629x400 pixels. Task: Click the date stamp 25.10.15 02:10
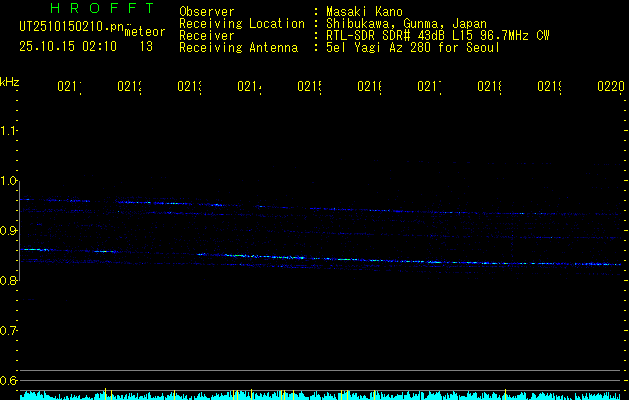pos(68,47)
